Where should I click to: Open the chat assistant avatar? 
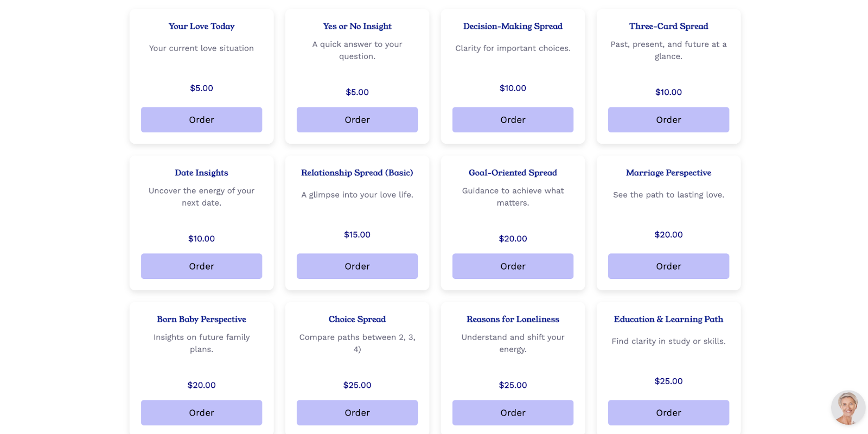point(848,407)
